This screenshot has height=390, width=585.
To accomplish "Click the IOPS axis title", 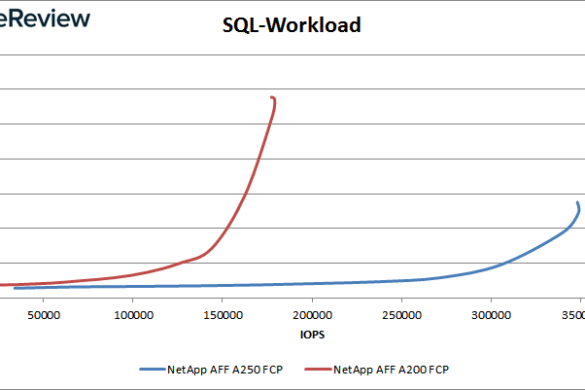I will 312,335.
